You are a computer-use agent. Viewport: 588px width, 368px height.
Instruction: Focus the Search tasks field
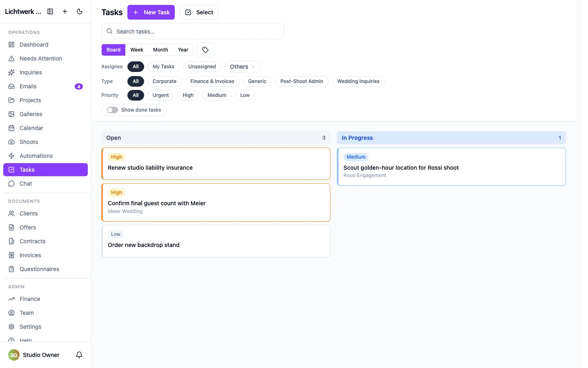point(193,31)
